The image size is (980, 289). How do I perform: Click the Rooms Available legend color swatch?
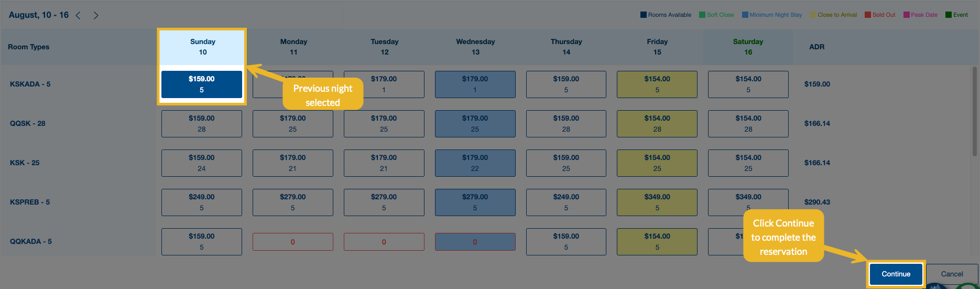tap(643, 15)
